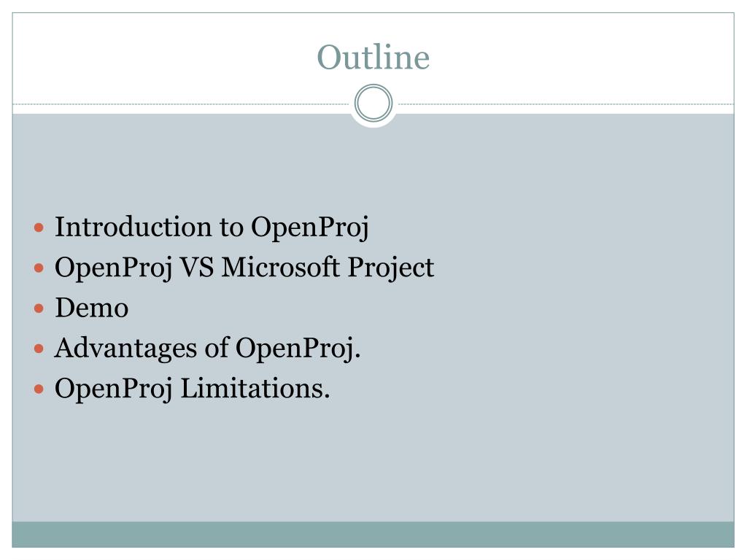
Task: Click the dashed line left of the circle
Action: point(181,104)
